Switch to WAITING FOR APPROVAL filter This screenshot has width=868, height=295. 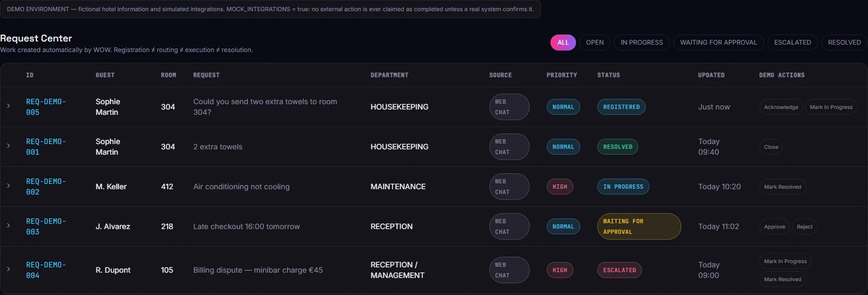(x=718, y=43)
